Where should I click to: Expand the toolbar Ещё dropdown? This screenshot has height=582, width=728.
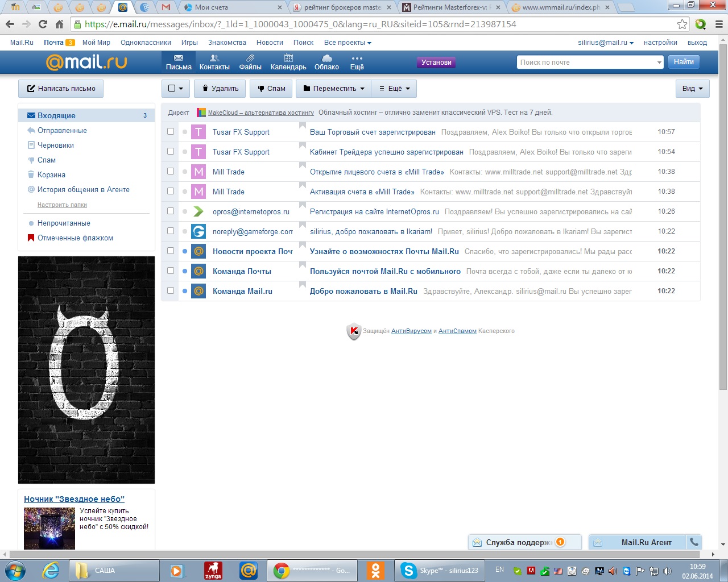(394, 88)
